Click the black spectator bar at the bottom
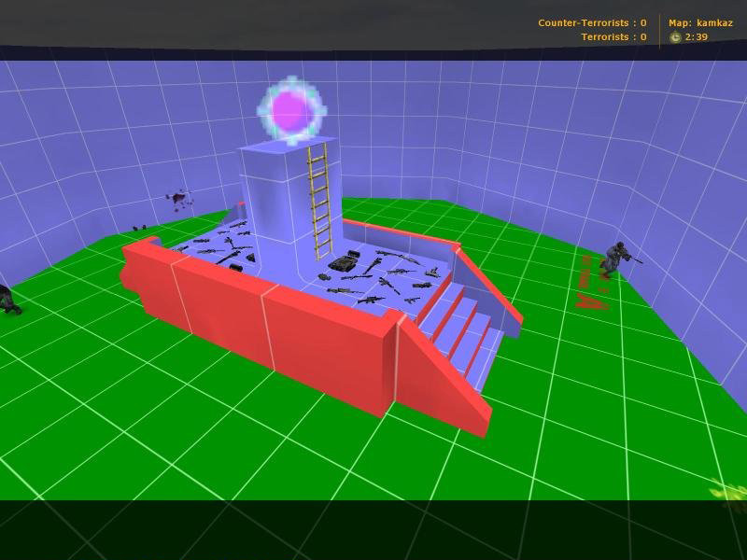 point(373,530)
